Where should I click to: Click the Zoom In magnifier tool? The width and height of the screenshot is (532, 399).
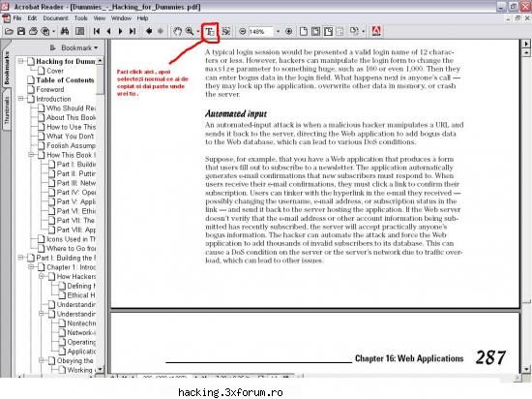190,31
